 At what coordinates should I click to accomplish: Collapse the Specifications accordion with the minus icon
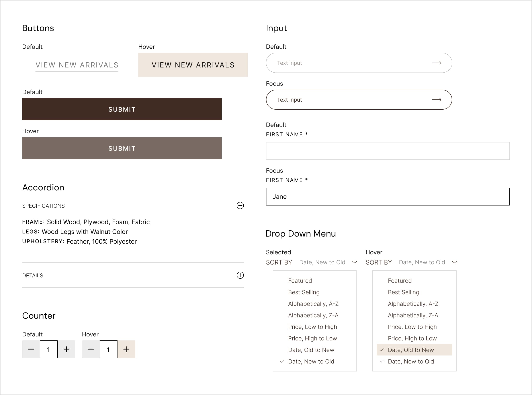240,206
